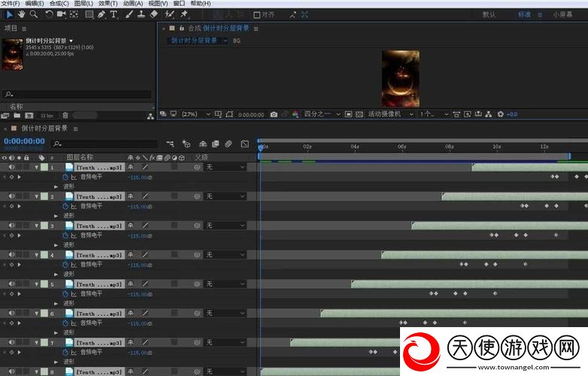Switch to the 默认 workspace
The height and width of the screenshot is (376, 588).
click(489, 14)
